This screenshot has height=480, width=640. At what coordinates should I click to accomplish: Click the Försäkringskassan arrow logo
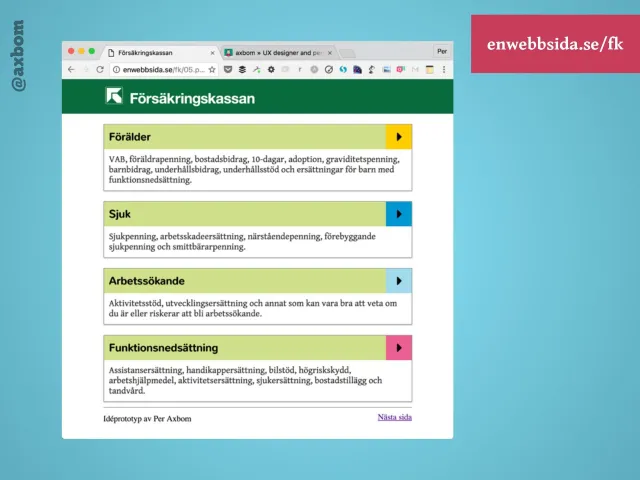point(114,96)
